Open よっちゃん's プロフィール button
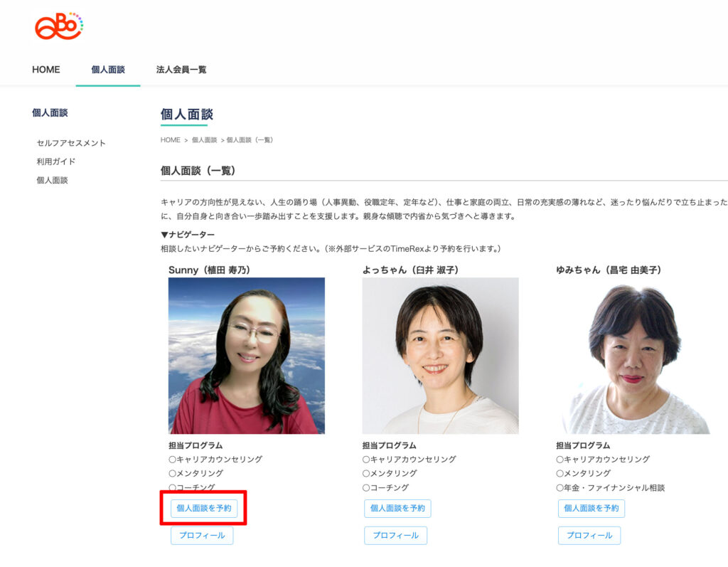Screen dimensions: 728x567 [395, 536]
